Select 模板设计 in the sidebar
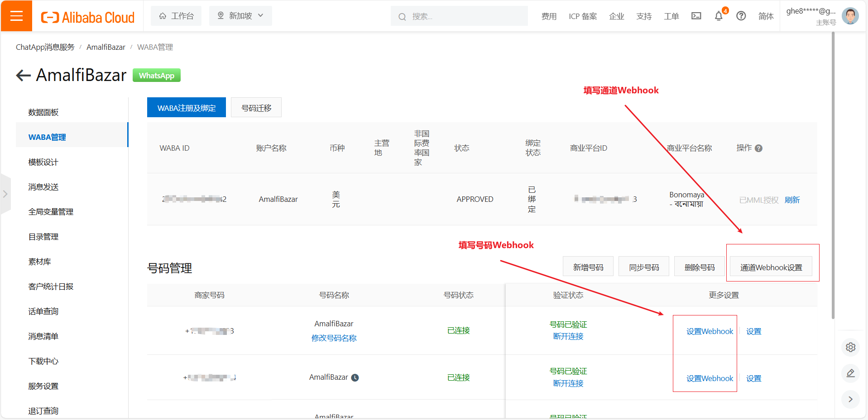The height and width of the screenshot is (420, 868). [x=43, y=162]
